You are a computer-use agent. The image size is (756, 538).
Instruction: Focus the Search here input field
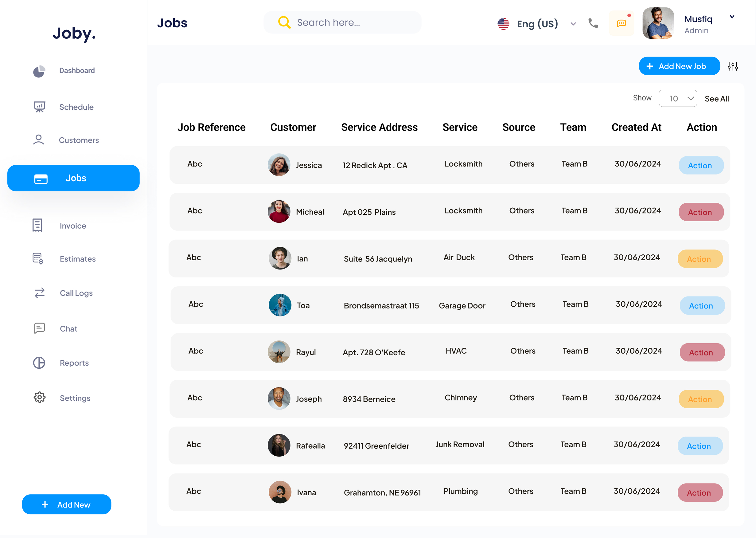pos(342,22)
